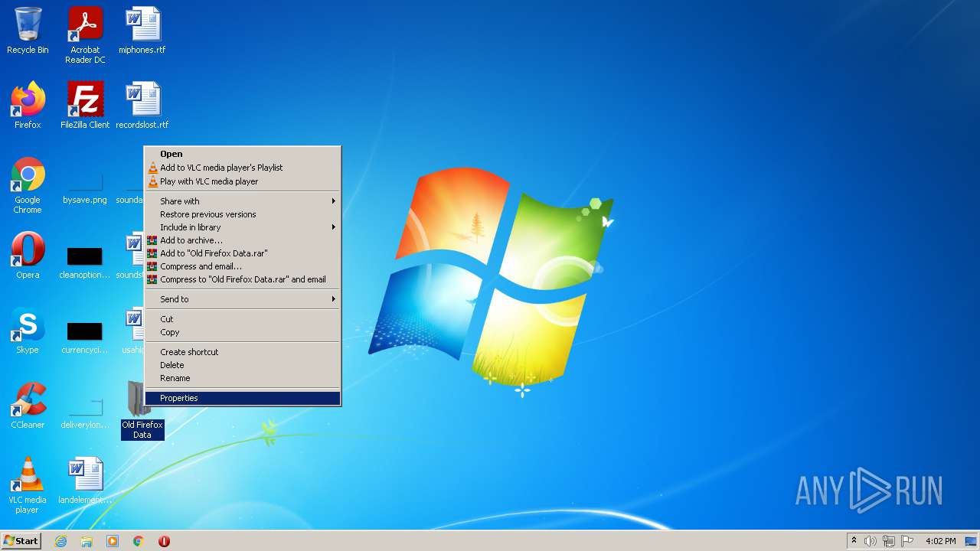Click the Show desktop button
Image resolution: width=980 pixels, height=551 pixels.
pyautogui.click(x=971, y=541)
